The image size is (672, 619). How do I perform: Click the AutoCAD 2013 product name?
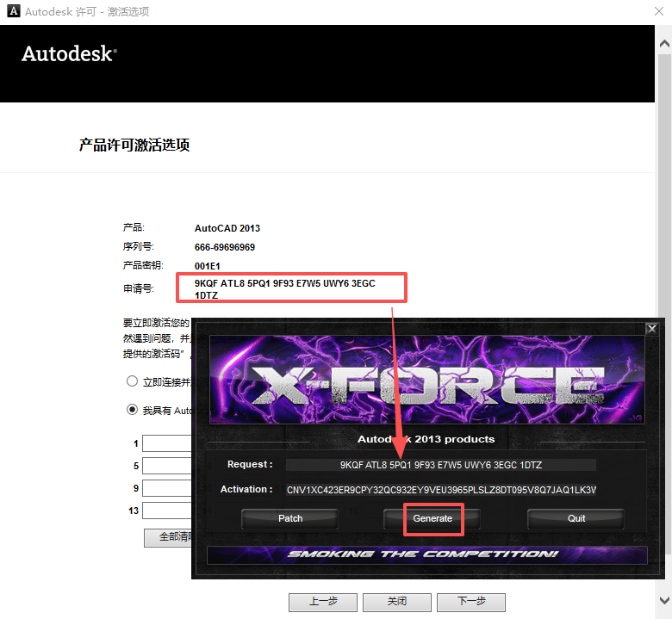pos(227,228)
